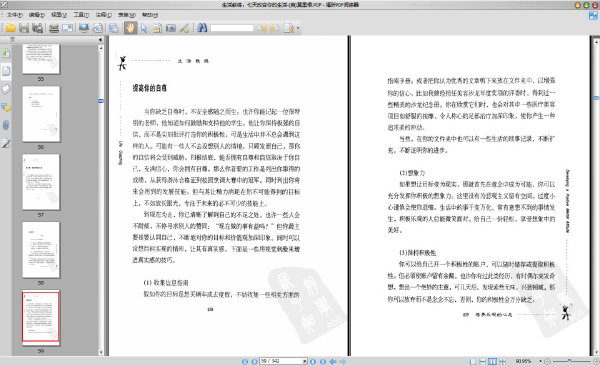Click the find next icon beside search box

pos(274,28)
